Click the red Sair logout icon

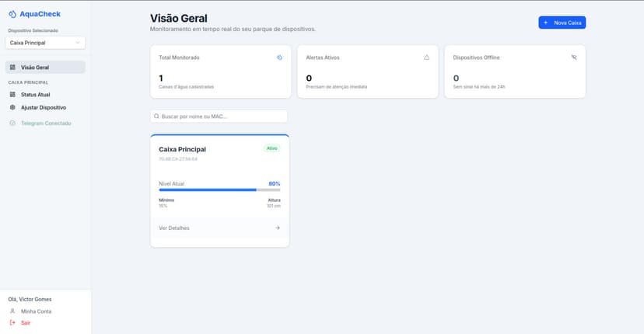12,322
